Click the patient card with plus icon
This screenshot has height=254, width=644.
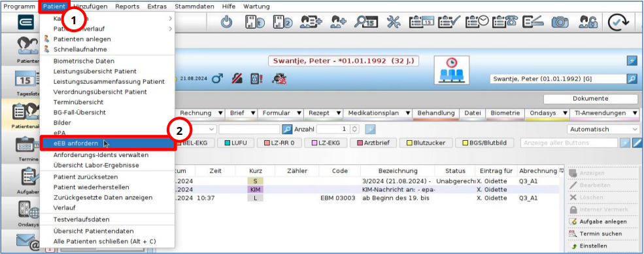pos(311,22)
